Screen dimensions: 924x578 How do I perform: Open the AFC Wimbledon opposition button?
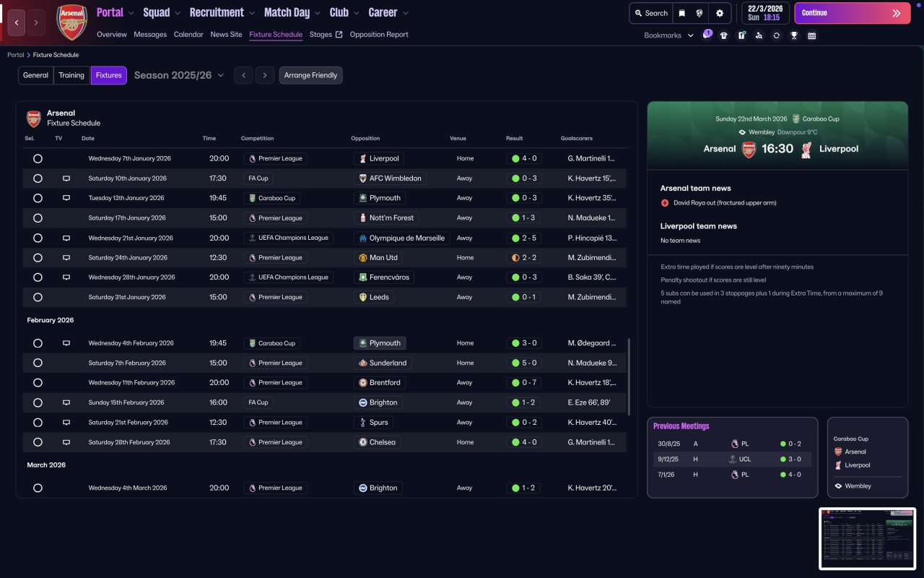(390, 178)
